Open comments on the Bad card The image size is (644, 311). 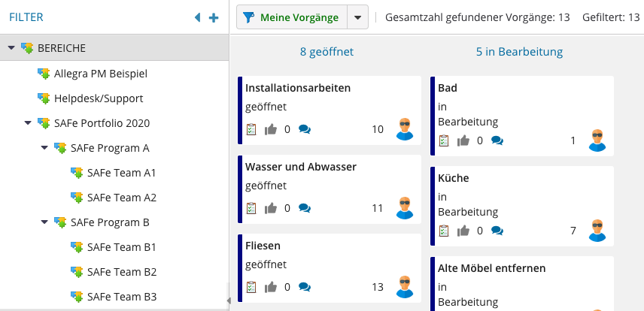click(497, 140)
